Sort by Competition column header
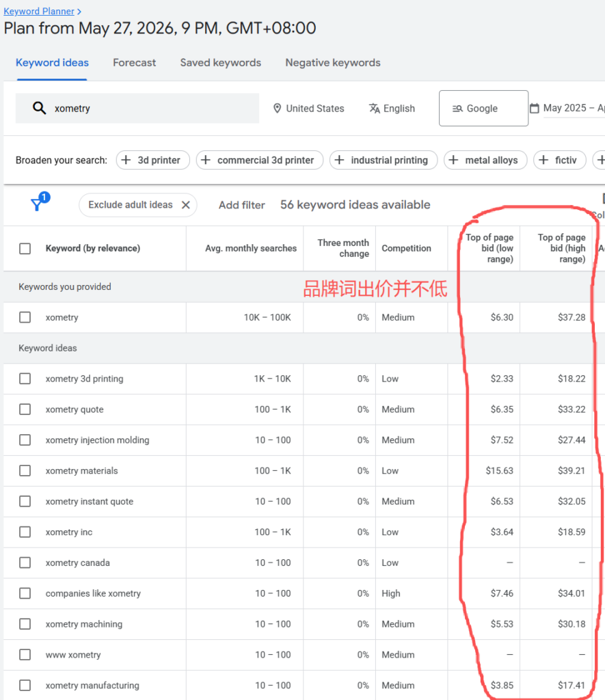 coord(406,249)
